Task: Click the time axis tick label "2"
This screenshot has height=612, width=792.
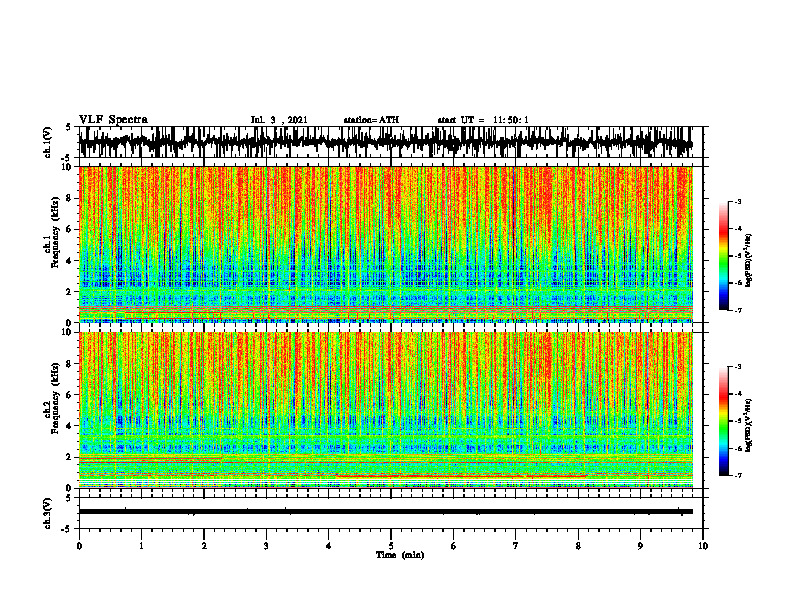Action: (204, 546)
